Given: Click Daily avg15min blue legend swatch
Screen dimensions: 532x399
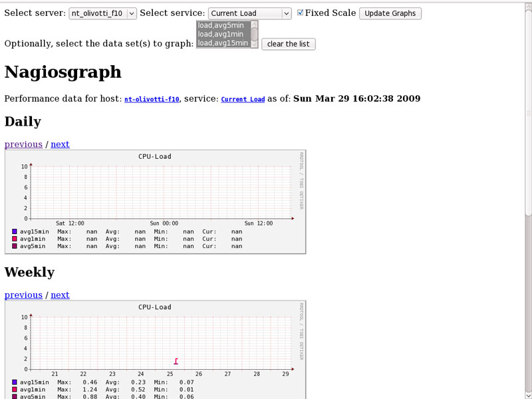Looking at the screenshot, I should pos(14,231).
